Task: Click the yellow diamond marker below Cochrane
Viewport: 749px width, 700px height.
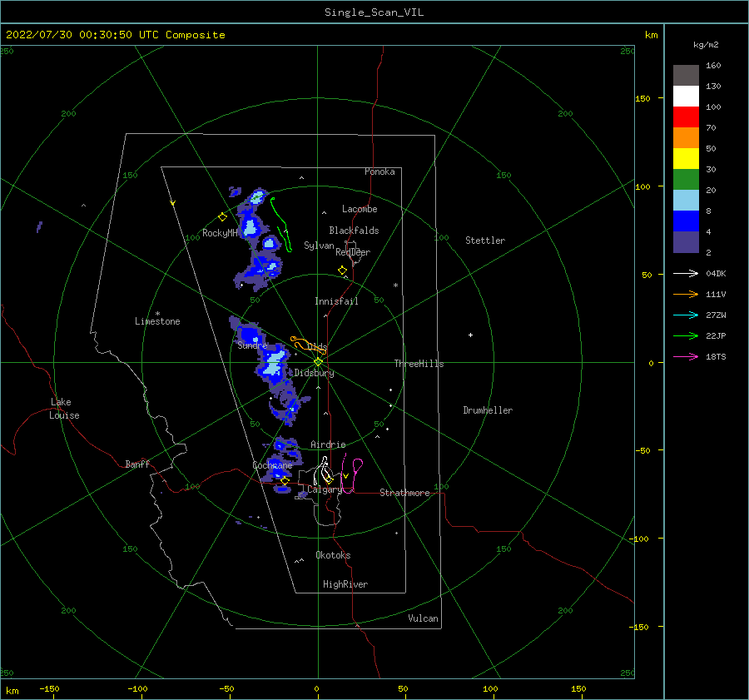Action: pyautogui.click(x=285, y=480)
